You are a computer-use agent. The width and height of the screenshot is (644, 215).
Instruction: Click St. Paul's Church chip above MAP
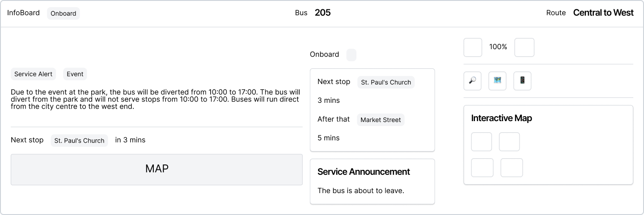[x=80, y=140]
